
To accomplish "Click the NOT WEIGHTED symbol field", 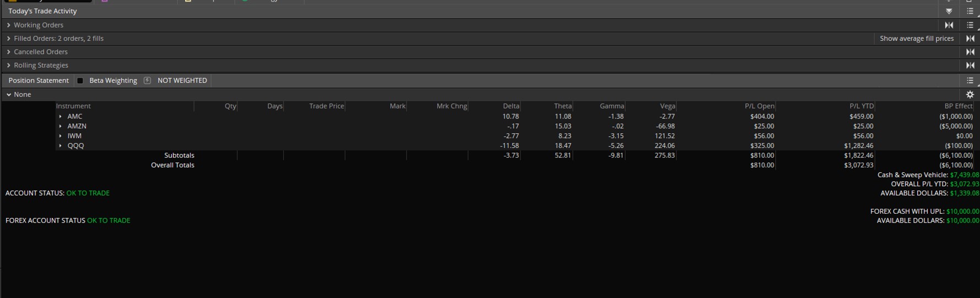I will 182,80.
